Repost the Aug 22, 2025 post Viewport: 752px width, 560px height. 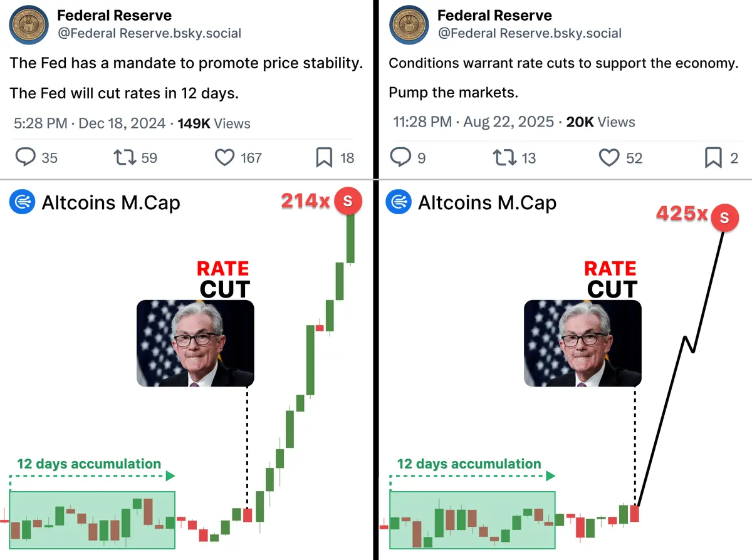504,157
